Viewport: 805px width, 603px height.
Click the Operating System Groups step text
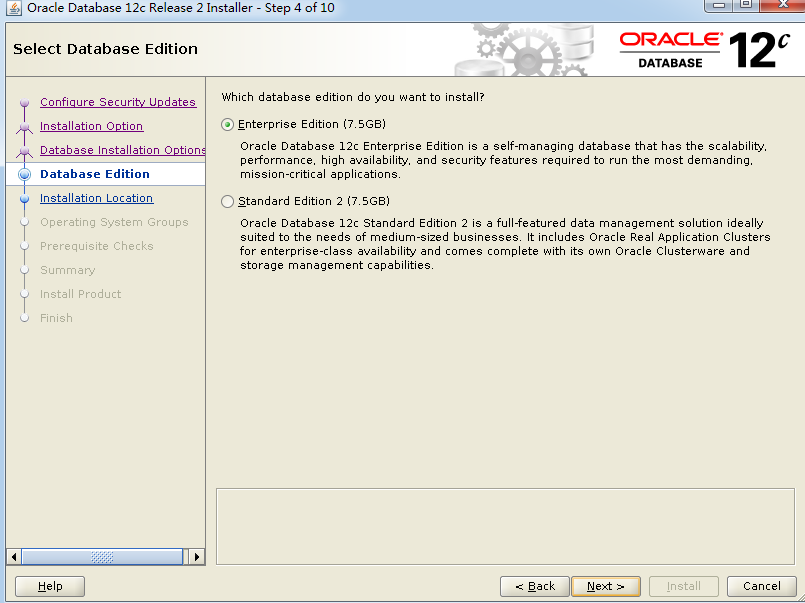114,222
